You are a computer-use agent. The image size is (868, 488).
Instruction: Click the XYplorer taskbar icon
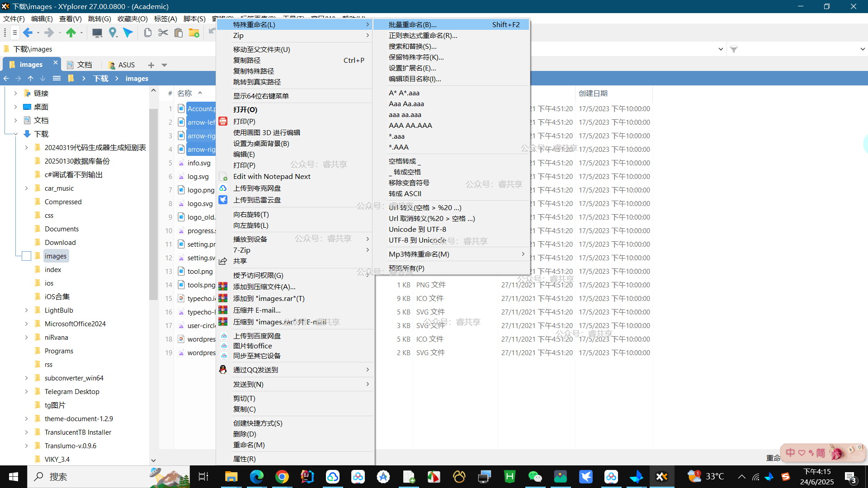662,477
